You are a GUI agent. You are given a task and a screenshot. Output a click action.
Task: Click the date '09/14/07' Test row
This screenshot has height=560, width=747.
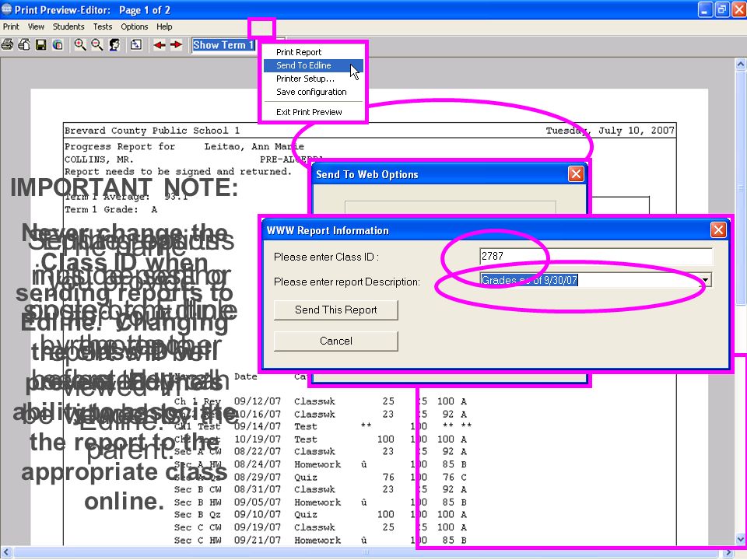(258, 426)
